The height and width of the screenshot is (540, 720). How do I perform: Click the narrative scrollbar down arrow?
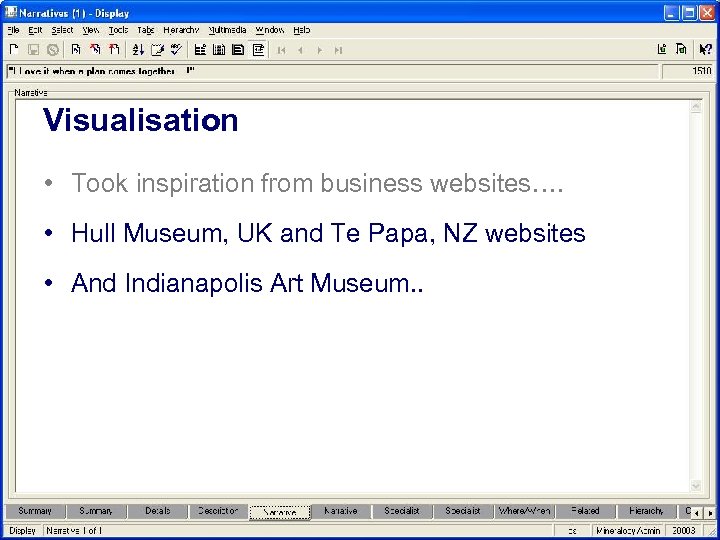coord(696,485)
